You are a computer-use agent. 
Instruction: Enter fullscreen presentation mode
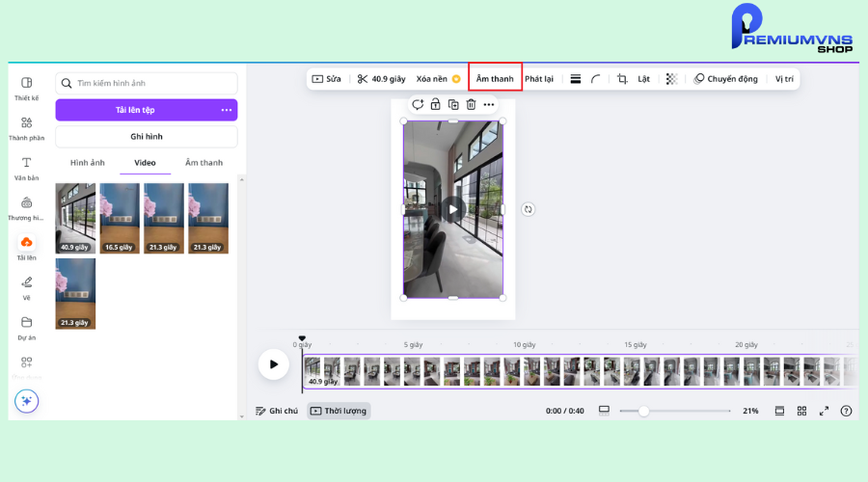tap(825, 411)
